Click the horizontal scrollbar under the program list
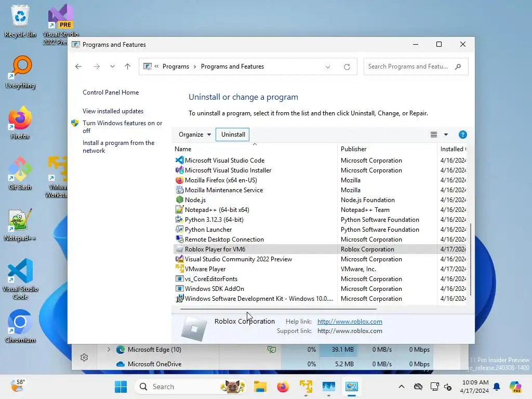The width and height of the screenshot is (532, 399). (278, 309)
